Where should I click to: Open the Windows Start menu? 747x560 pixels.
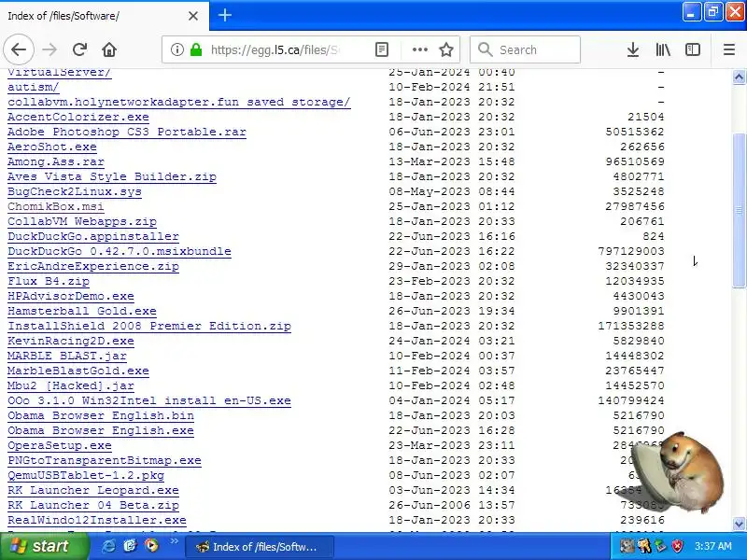44,546
